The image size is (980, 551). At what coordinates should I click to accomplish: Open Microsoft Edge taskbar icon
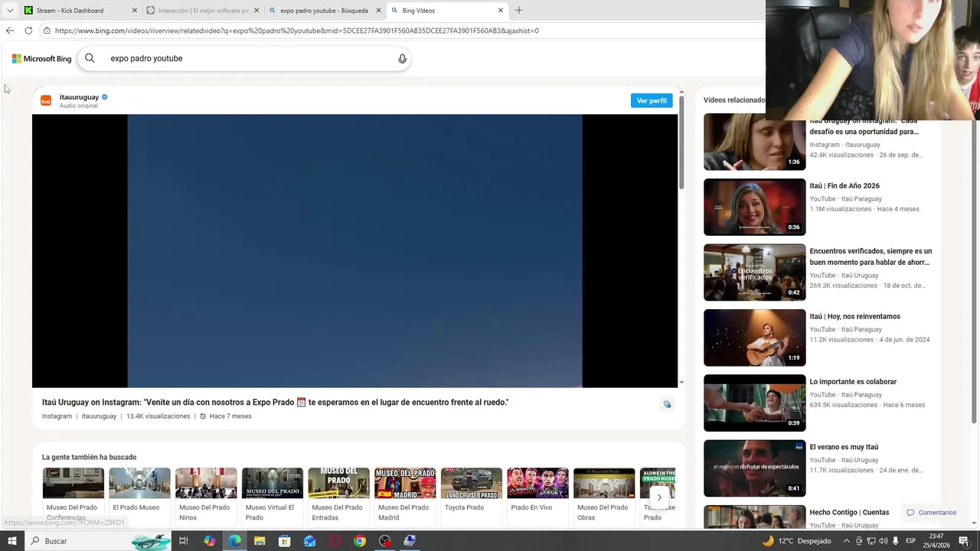point(235,541)
